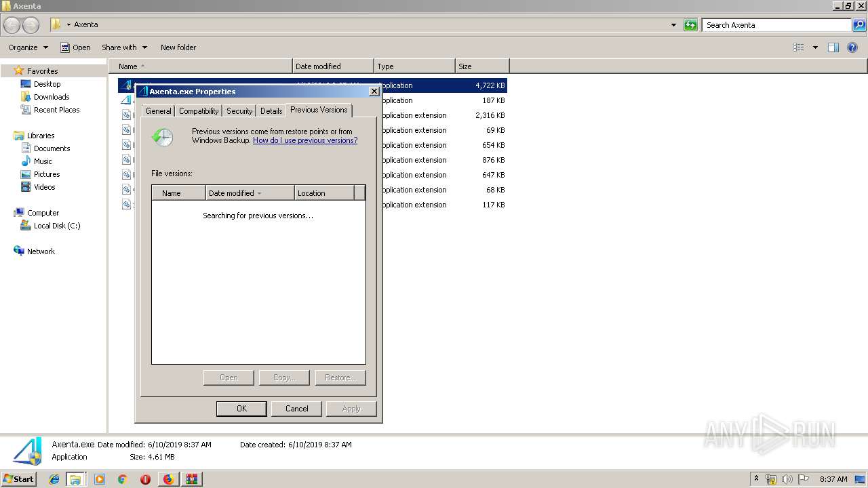Open Google Chrome from taskbar

coord(122,479)
